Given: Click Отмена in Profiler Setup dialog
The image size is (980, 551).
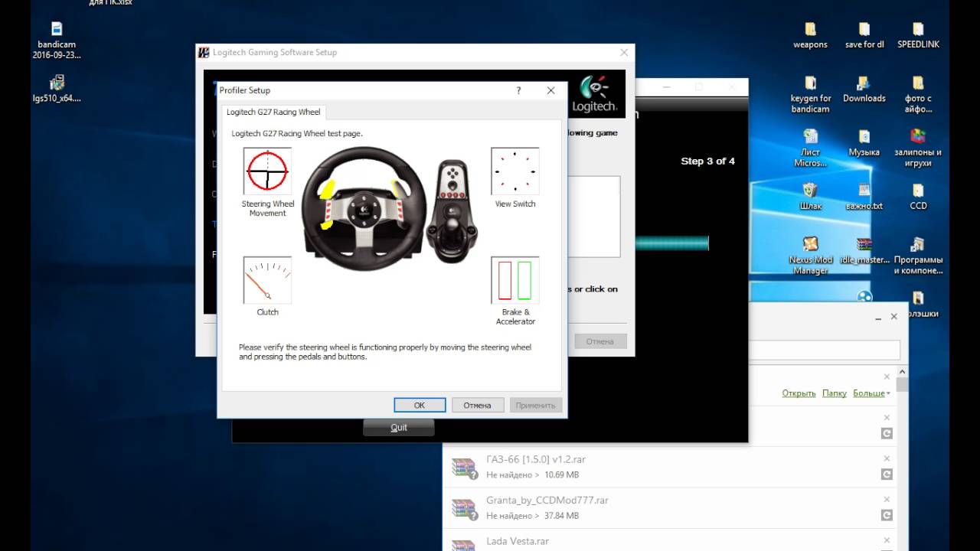Looking at the screenshot, I should 478,405.
